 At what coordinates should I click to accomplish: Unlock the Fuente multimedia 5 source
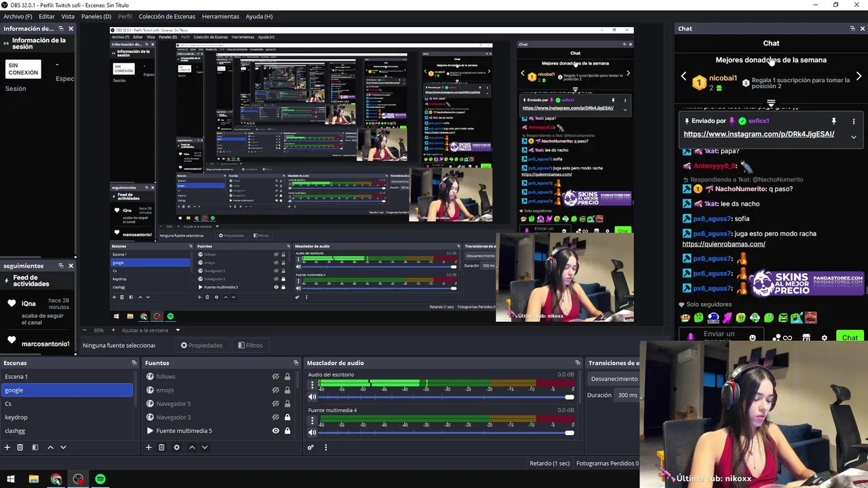(288, 430)
